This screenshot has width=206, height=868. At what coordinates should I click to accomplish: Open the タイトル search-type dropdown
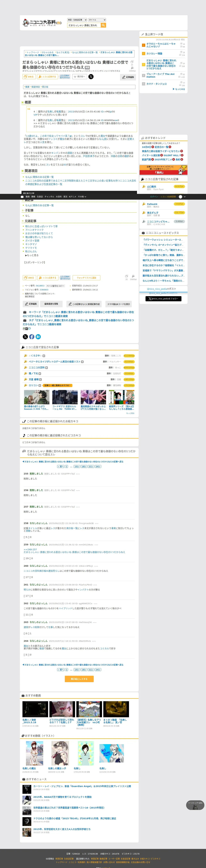[97, 20]
